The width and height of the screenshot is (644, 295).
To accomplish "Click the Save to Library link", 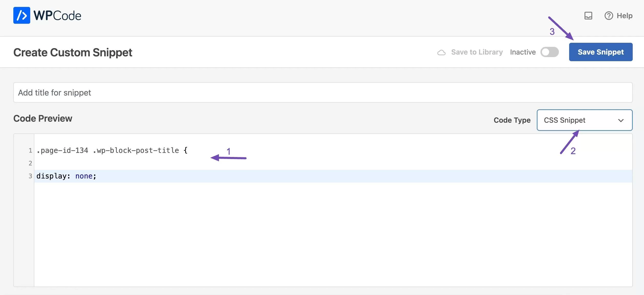I will point(477,52).
